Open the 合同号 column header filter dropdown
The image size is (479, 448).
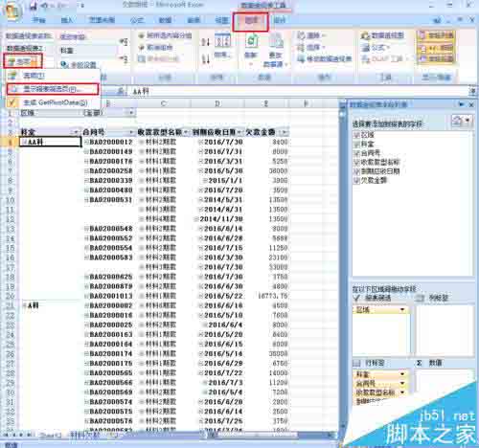point(131,132)
